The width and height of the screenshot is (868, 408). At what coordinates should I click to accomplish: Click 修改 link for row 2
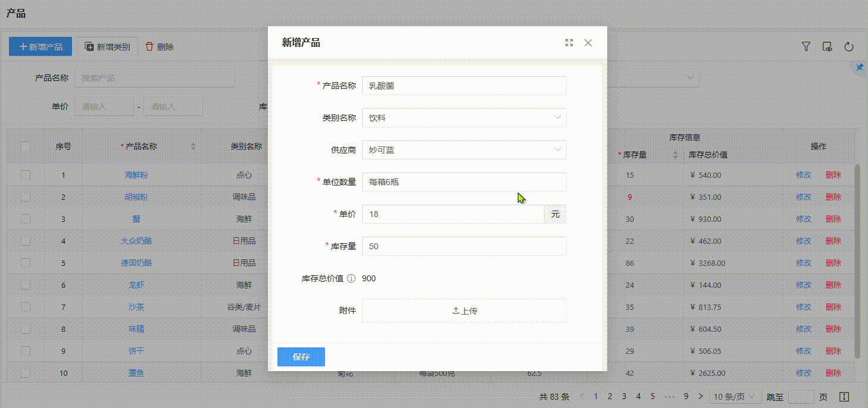[804, 197]
